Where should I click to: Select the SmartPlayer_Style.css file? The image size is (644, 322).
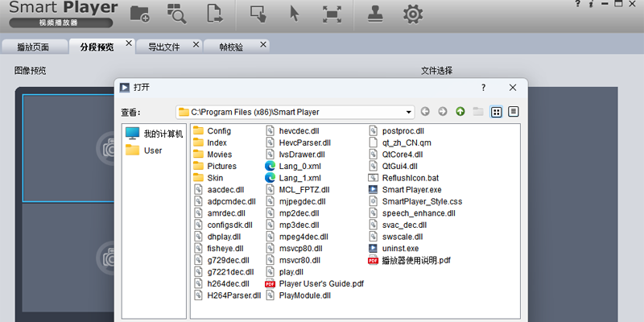coord(415,202)
